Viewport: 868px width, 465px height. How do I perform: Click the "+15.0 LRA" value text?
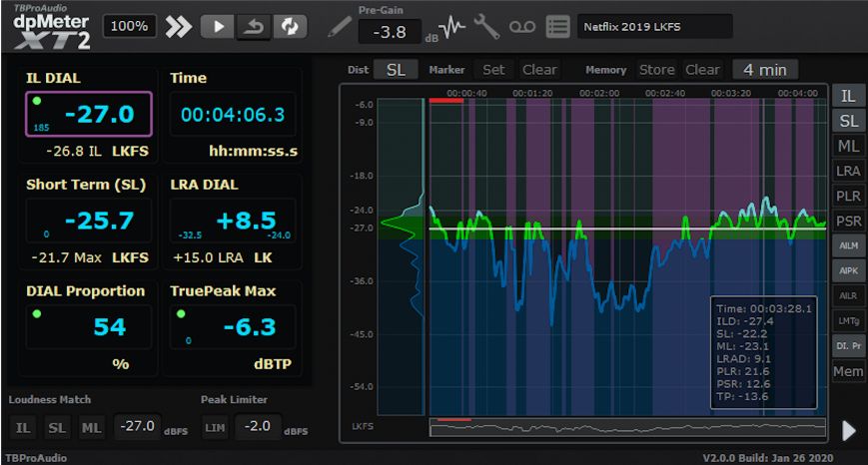click(x=208, y=257)
